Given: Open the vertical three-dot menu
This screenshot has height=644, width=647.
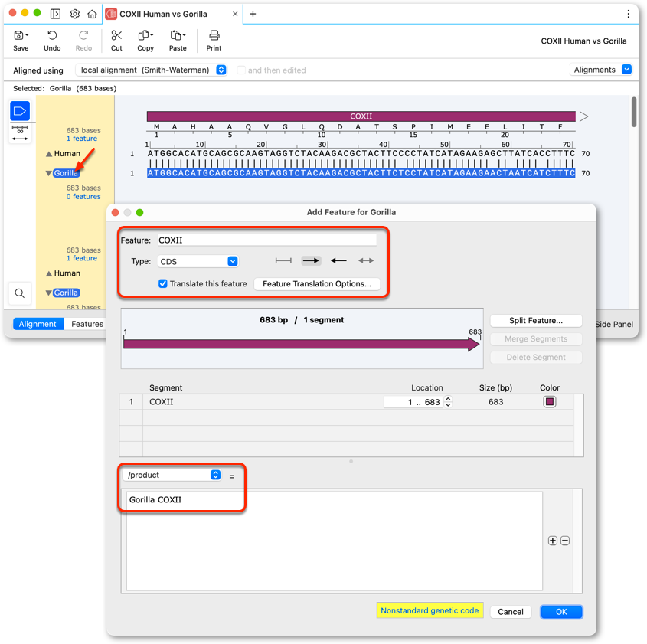Looking at the screenshot, I should (628, 14).
